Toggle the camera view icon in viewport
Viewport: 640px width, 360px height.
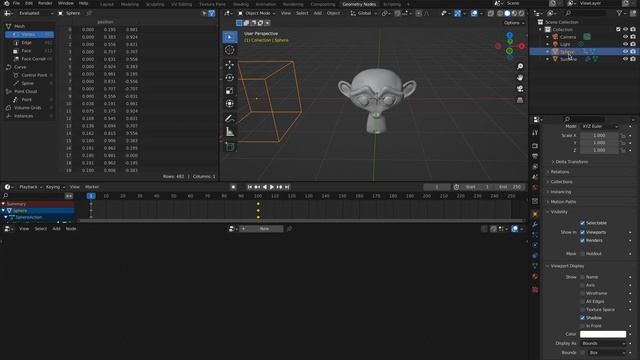520,89
